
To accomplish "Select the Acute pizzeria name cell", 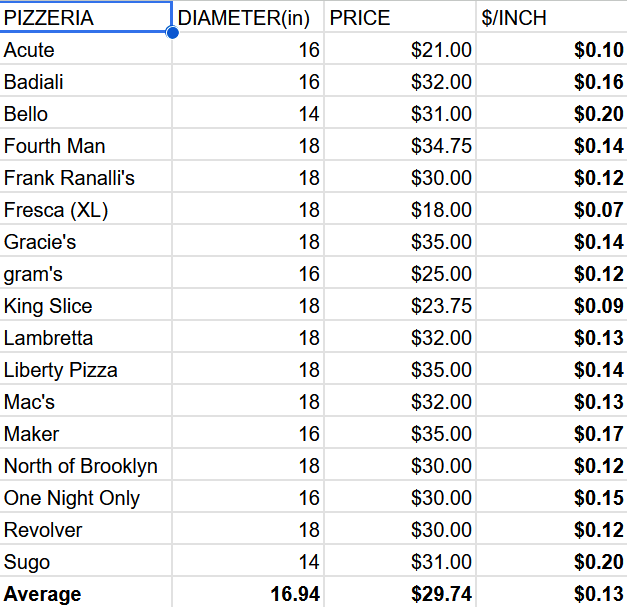I will click(85, 50).
